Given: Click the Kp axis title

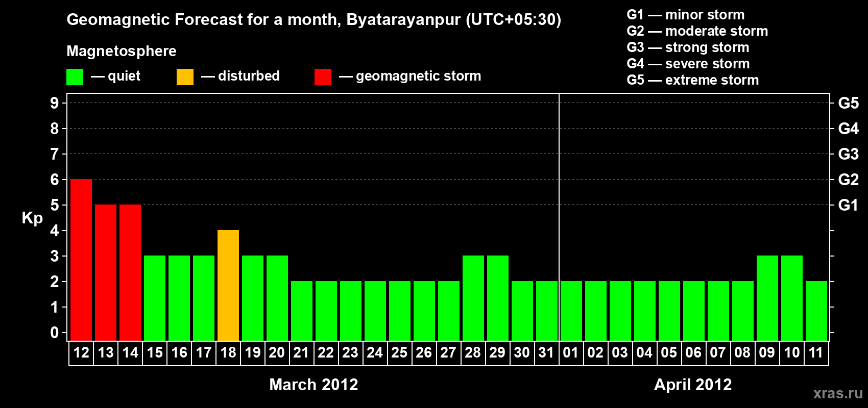Looking at the screenshot, I should coord(32,218).
